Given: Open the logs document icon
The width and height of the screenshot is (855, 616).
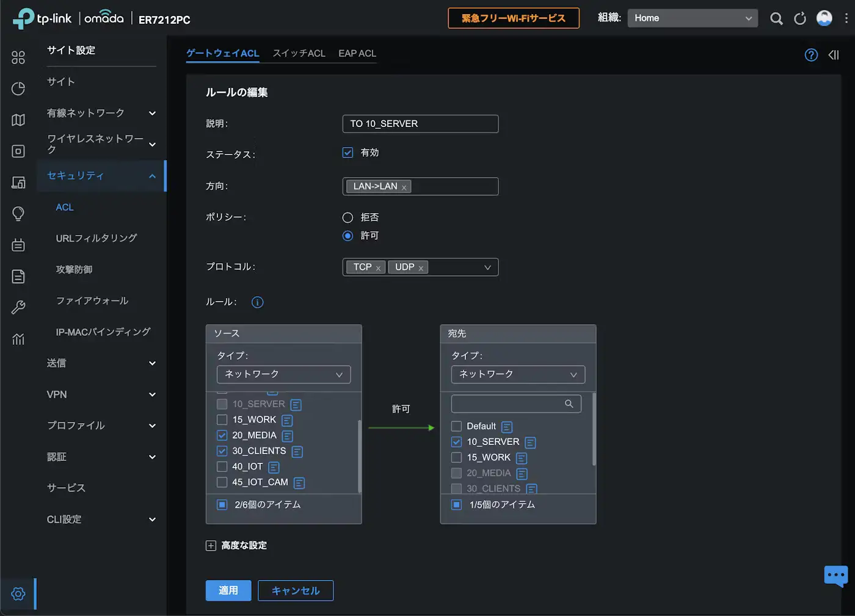Looking at the screenshot, I should point(18,276).
